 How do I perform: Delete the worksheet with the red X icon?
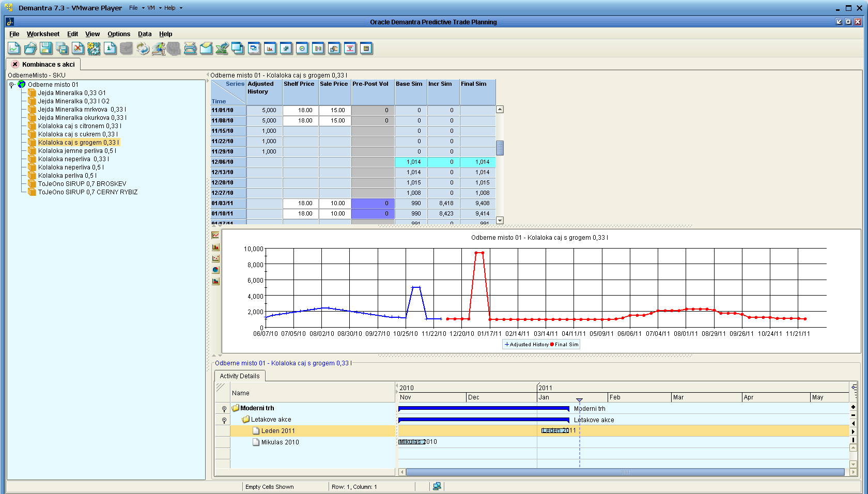(78, 49)
